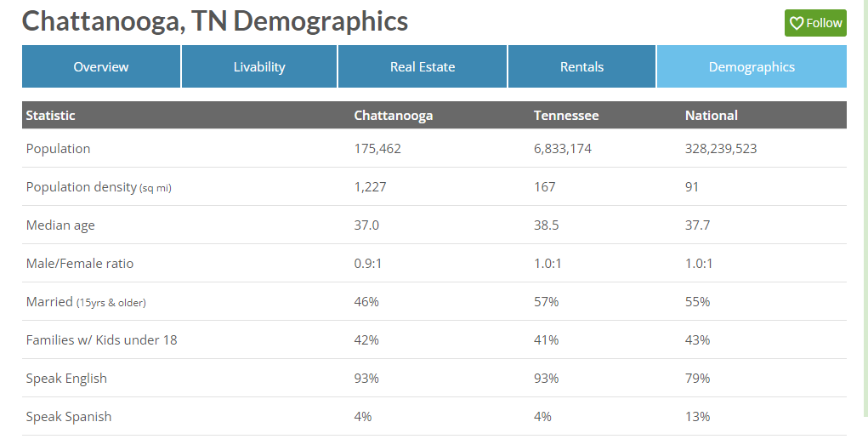
Task: Click the National column header
Action: [x=712, y=115]
